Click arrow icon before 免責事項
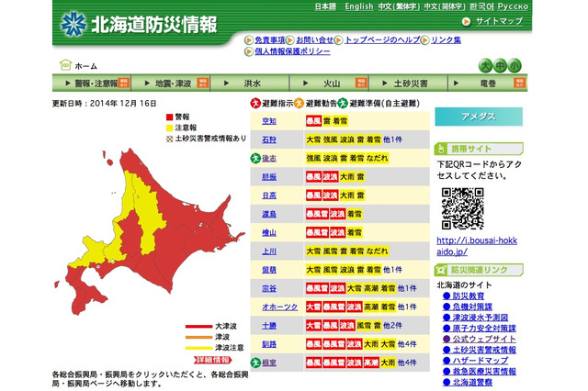 249,40
